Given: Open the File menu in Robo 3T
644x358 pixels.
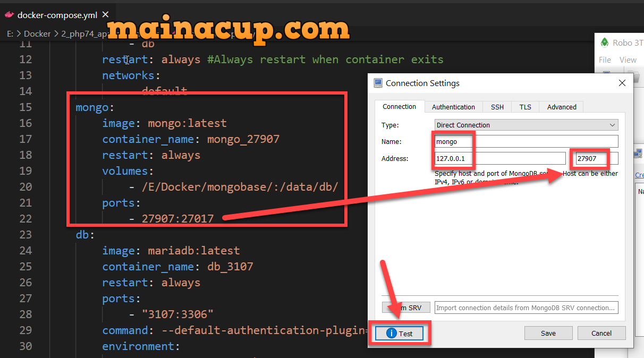Looking at the screenshot, I should (x=605, y=60).
